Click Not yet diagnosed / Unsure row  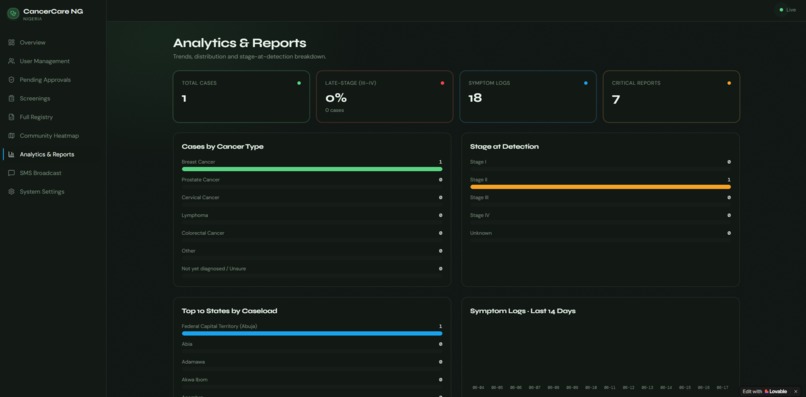click(x=312, y=269)
